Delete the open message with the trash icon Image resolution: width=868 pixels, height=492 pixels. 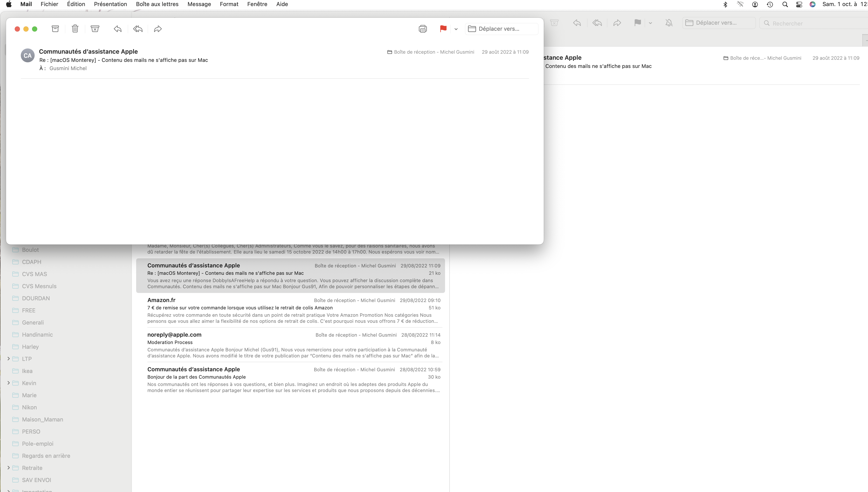[75, 29]
